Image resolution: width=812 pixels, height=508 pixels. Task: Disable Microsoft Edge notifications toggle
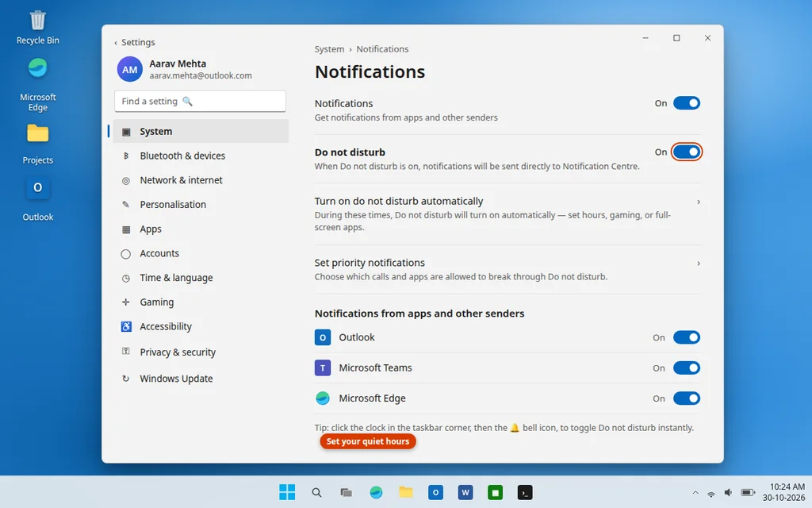[x=687, y=398]
